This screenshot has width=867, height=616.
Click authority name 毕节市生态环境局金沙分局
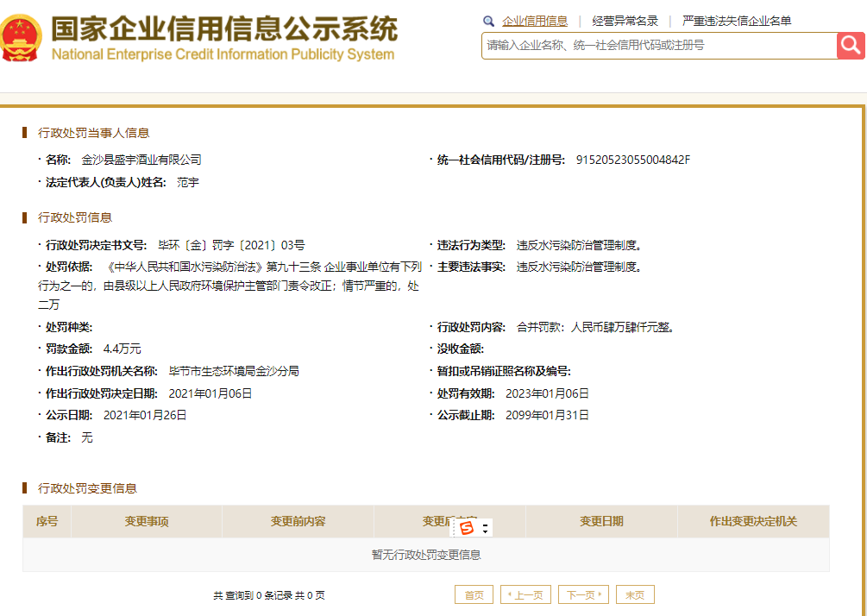234,371
